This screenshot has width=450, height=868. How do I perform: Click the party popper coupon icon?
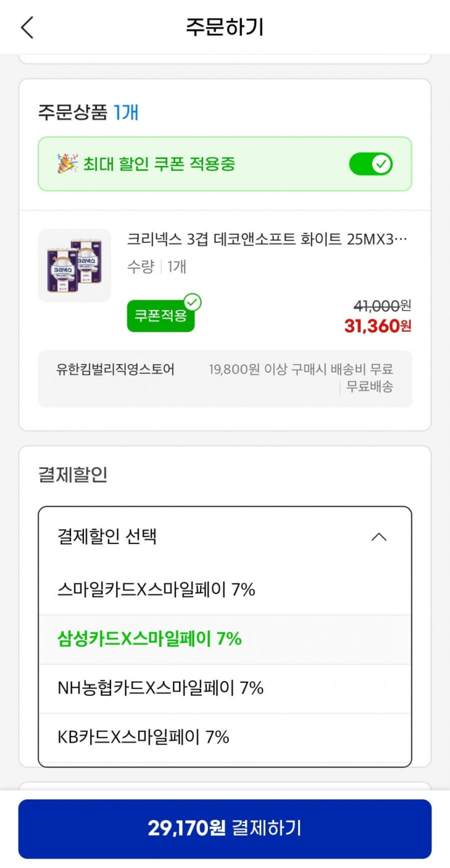click(67, 163)
